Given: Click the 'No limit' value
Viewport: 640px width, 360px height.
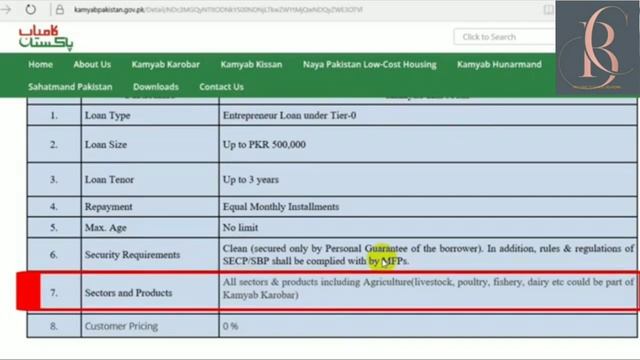Looking at the screenshot, I should click(x=240, y=228).
